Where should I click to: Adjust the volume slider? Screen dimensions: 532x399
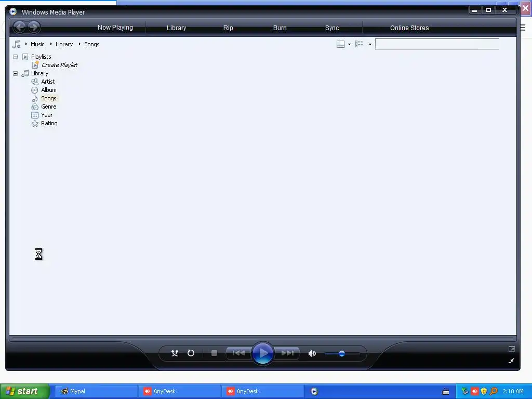coord(342,353)
